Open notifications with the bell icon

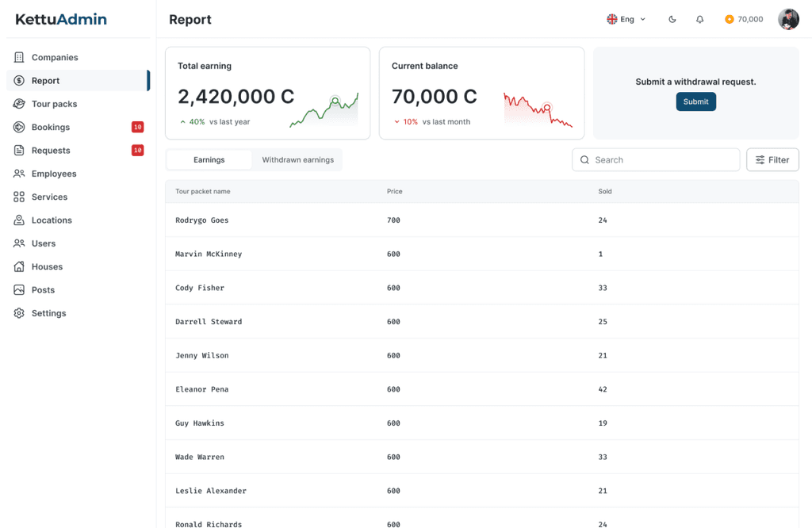[699, 19]
